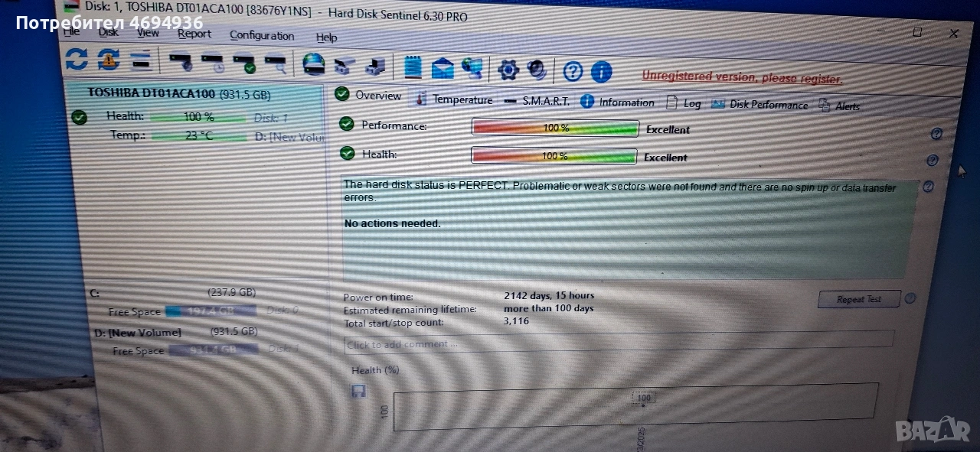980x452 pixels.
Task: Open the gear configuration icon in toolbar
Action: (508, 70)
